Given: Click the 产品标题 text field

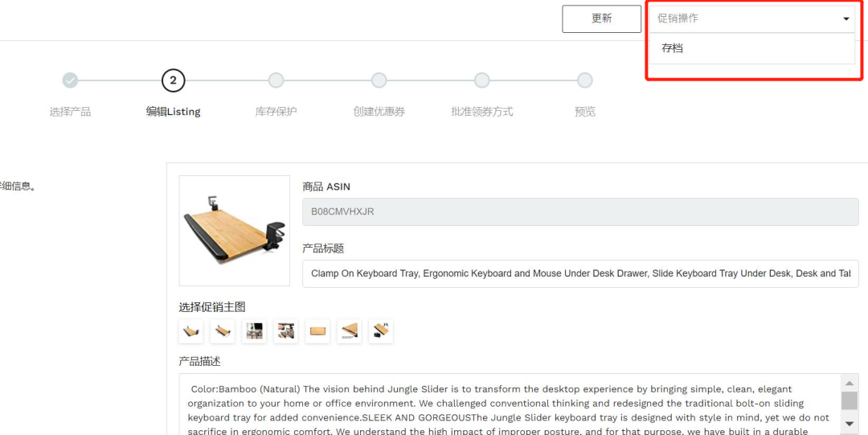Looking at the screenshot, I should tap(581, 273).
